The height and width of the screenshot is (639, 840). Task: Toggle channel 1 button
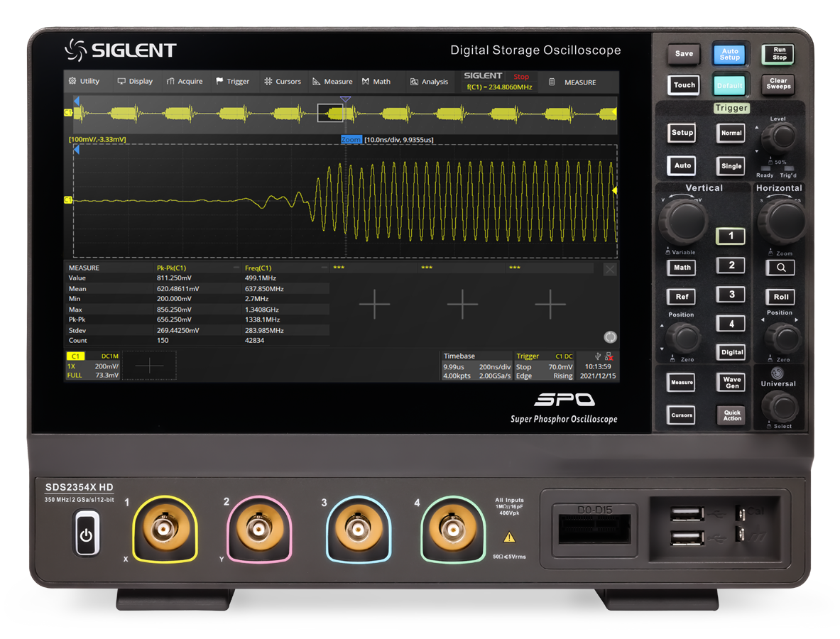point(731,236)
